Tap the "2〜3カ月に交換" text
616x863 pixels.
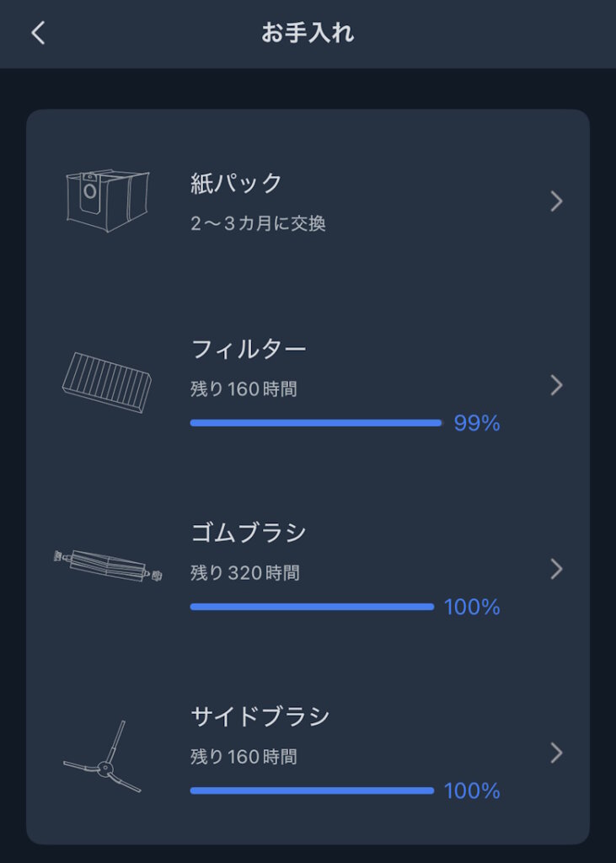click(258, 223)
